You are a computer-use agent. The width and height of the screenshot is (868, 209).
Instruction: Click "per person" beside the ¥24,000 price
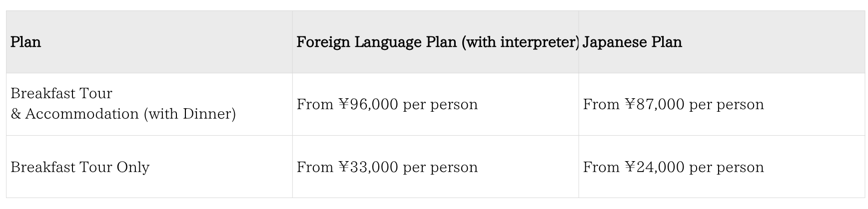727,167
